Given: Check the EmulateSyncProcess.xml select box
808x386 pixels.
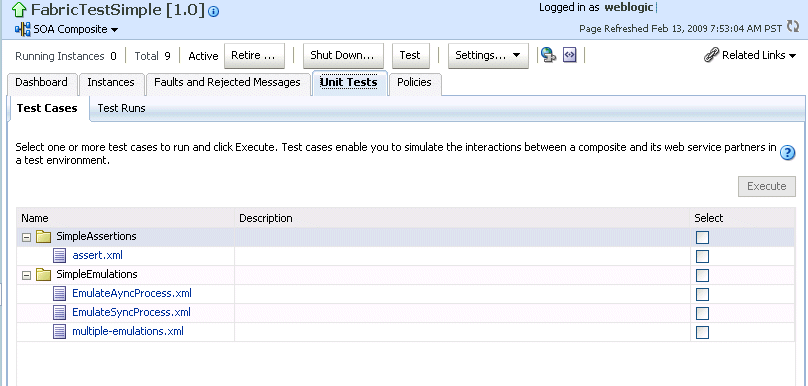Looking at the screenshot, I should (x=702, y=313).
